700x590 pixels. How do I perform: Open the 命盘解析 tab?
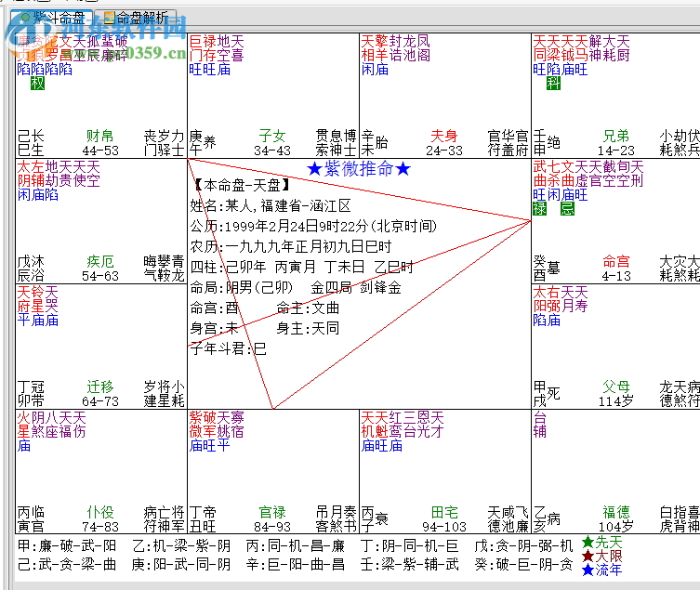point(136,18)
